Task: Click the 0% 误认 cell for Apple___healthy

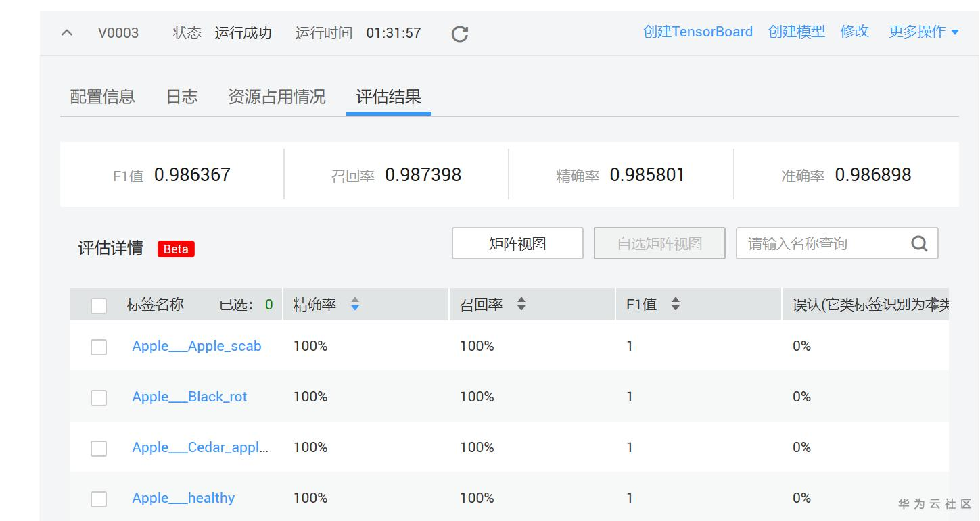Action: [801, 498]
